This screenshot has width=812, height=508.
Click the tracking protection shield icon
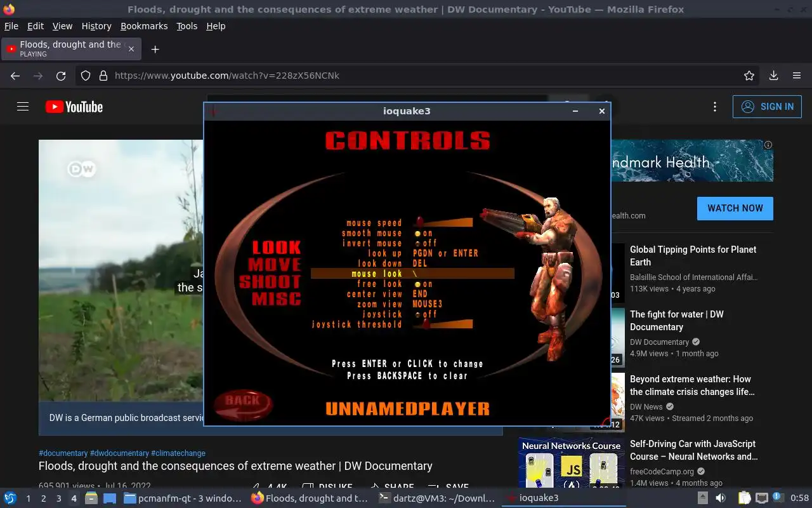pos(86,76)
